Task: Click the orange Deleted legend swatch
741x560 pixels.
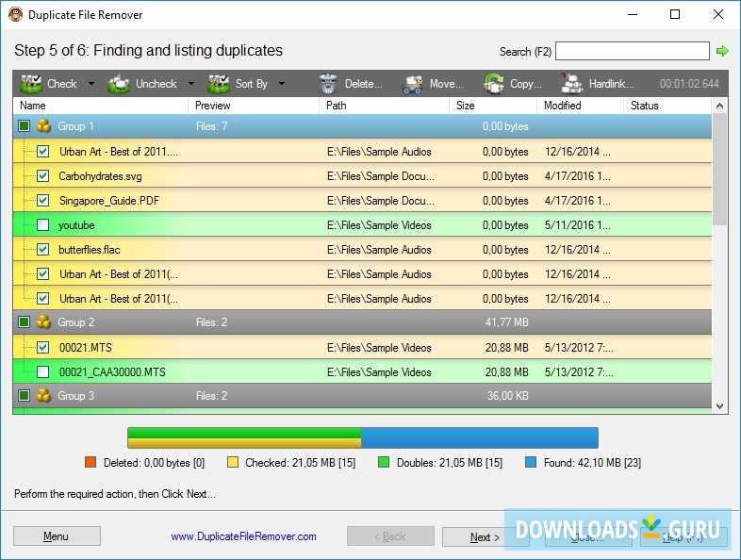Action: point(91,462)
